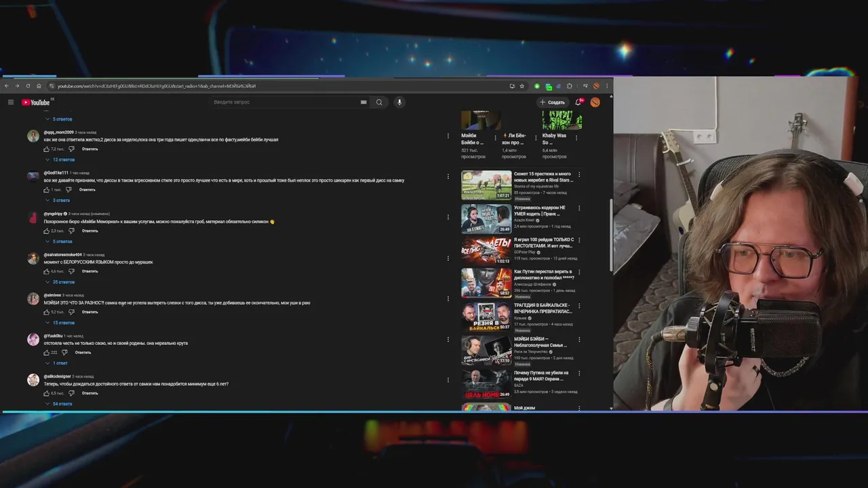Open the @yngdripy username link
The width and height of the screenshot is (868, 488).
pos(53,213)
